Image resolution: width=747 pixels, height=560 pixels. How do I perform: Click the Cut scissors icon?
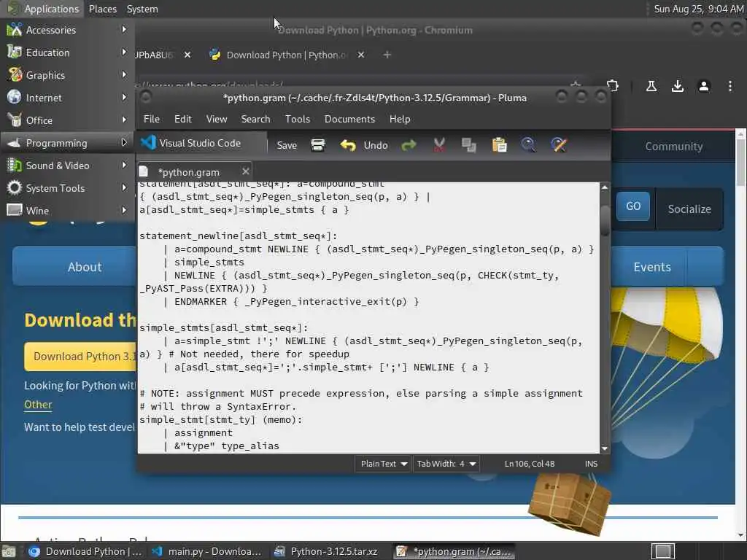click(x=439, y=145)
